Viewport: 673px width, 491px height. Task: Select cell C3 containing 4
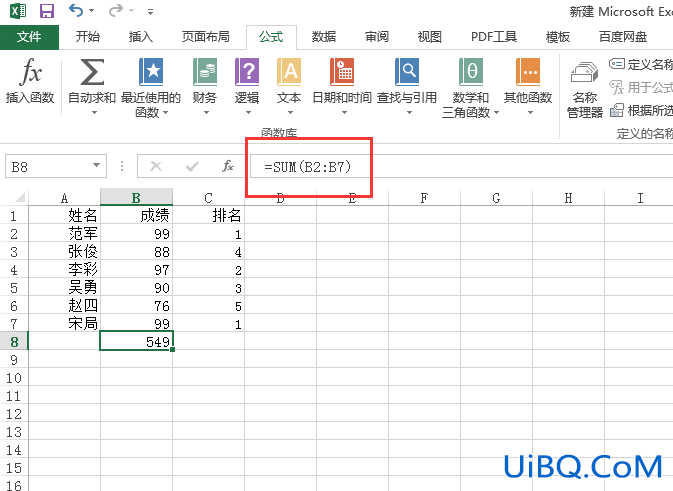209,252
